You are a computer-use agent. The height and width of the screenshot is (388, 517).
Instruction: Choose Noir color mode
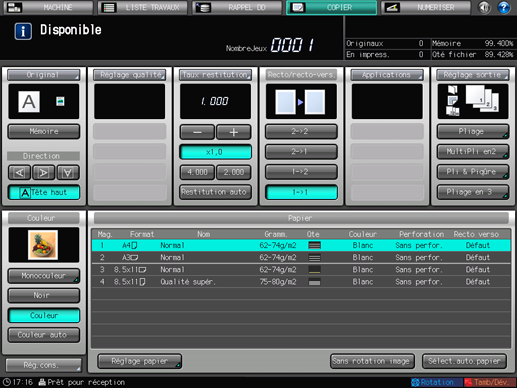tap(44, 295)
